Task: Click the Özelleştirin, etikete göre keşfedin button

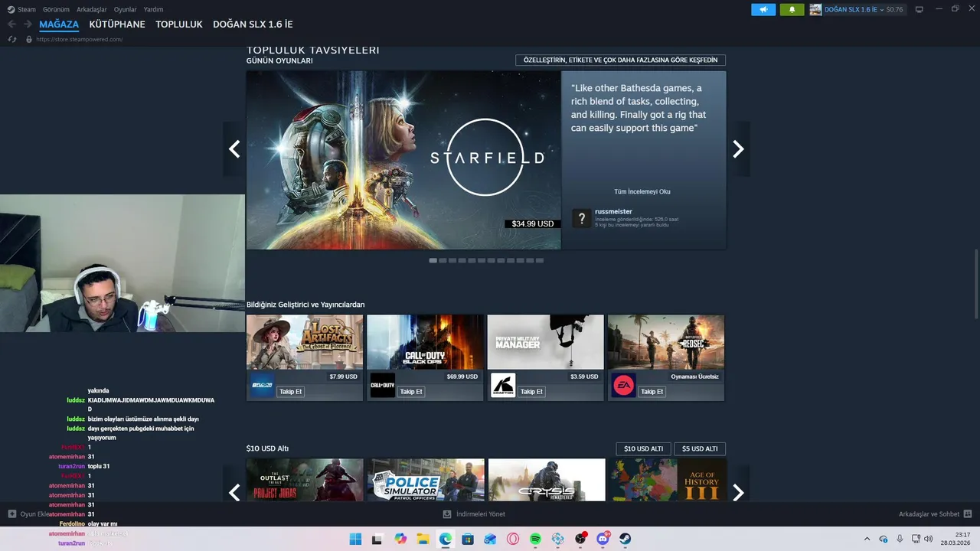Action: (x=620, y=60)
